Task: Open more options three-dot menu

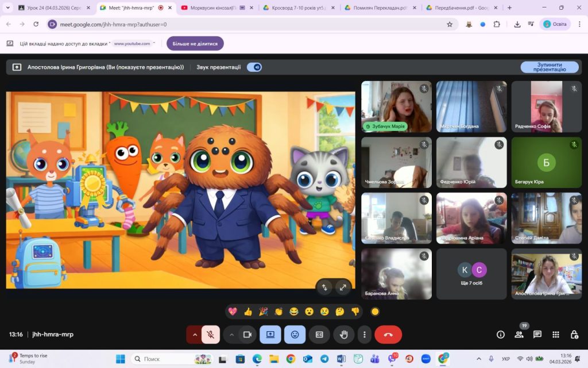Action: [x=364, y=335]
